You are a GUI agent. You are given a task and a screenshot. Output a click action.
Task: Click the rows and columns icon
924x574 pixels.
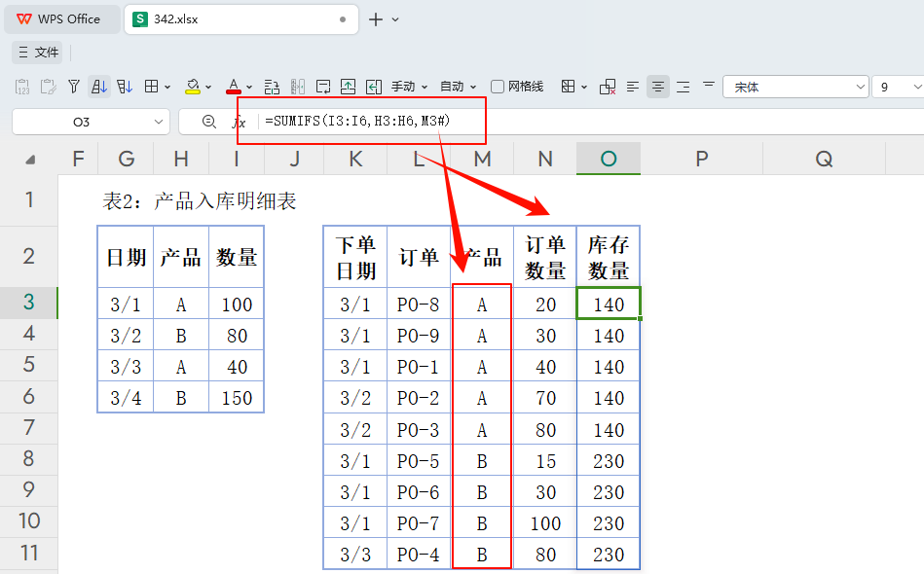click(272, 88)
